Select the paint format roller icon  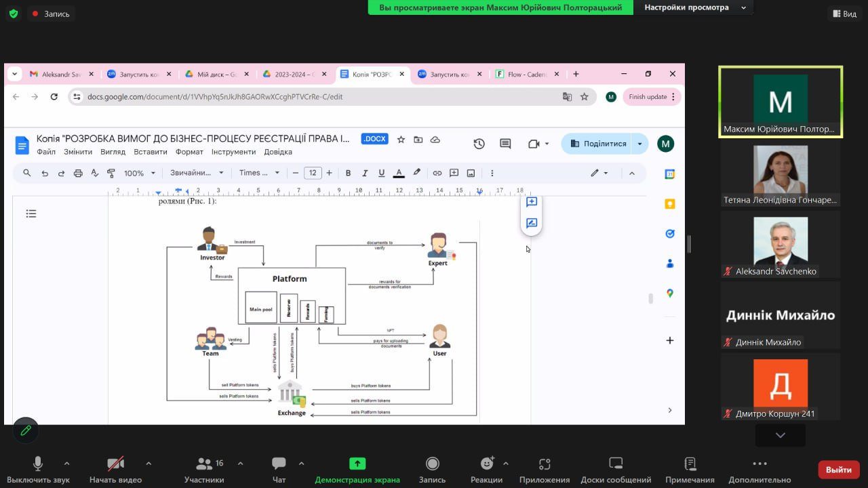tap(111, 173)
